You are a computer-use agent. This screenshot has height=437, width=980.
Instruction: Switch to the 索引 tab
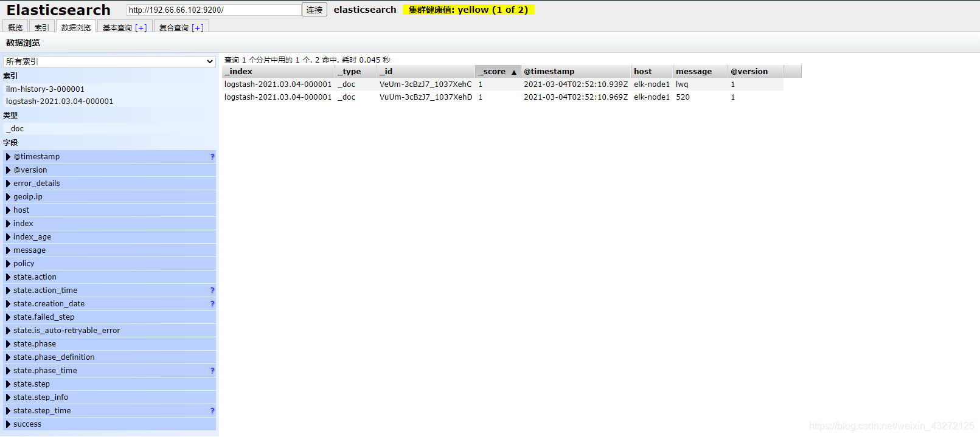point(41,27)
